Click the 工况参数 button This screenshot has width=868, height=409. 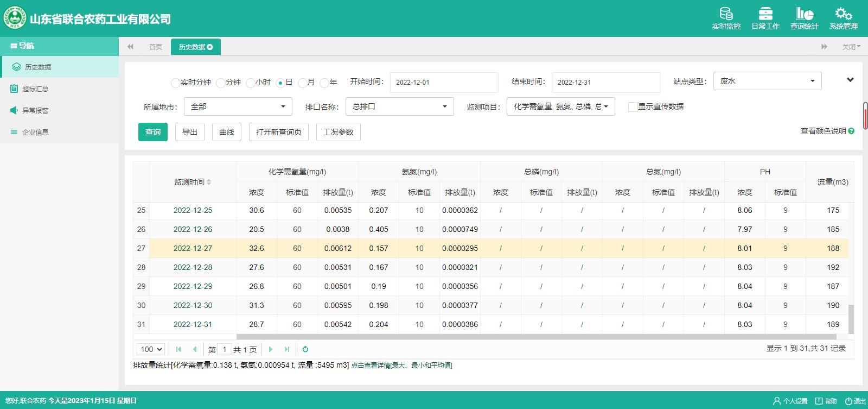pos(339,132)
